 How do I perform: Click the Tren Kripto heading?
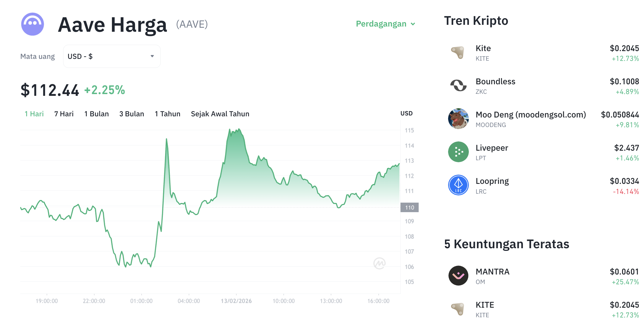[476, 20]
